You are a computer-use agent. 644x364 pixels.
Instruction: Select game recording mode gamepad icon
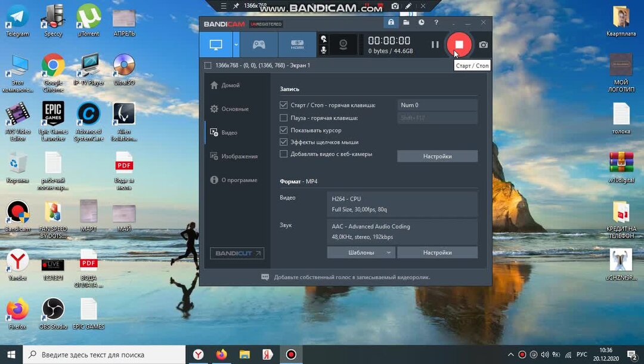coord(259,44)
